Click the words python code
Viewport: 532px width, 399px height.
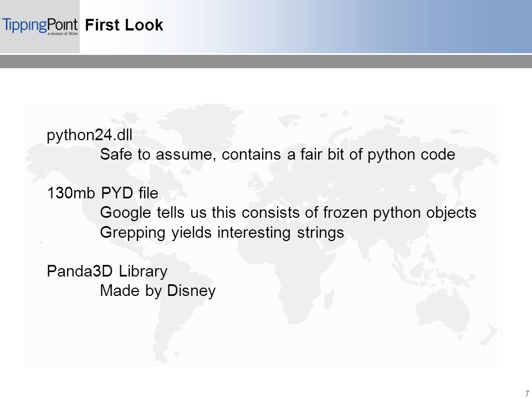(411, 155)
